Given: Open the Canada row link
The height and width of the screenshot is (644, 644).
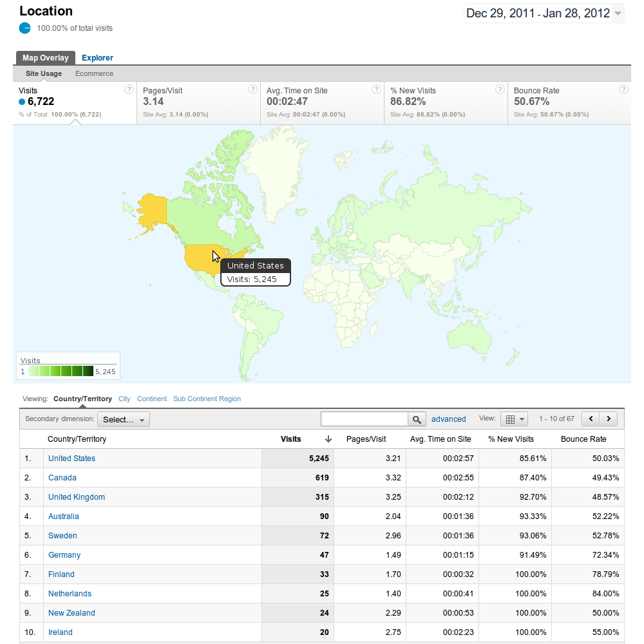Looking at the screenshot, I should [62, 478].
